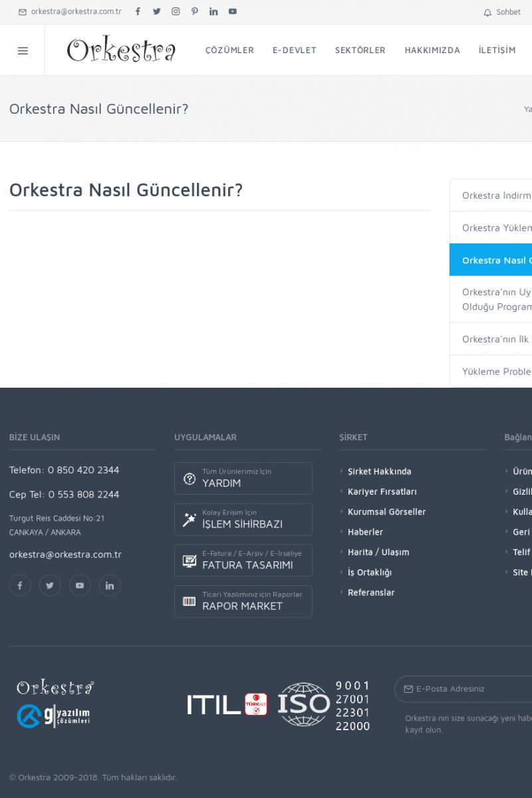The width and height of the screenshot is (532, 798).
Task: Click the footer Facebook circle icon
Action: point(20,585)
